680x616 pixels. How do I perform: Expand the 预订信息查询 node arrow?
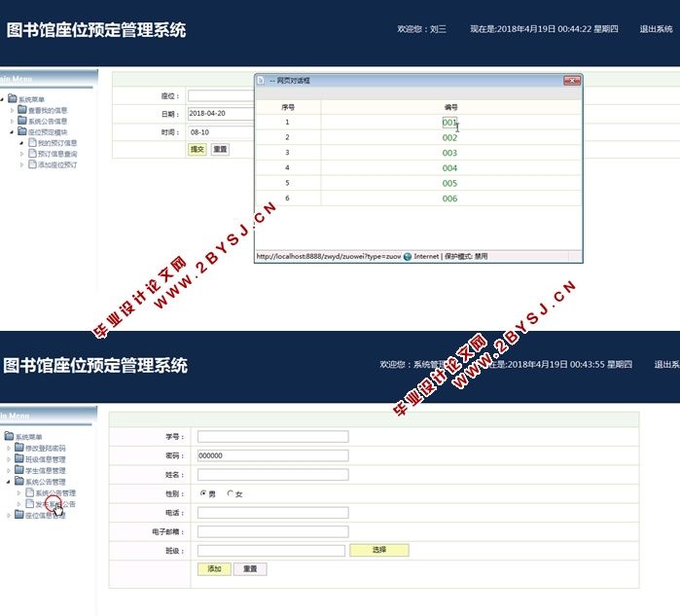pyautogui.click(x=22, y=154)
